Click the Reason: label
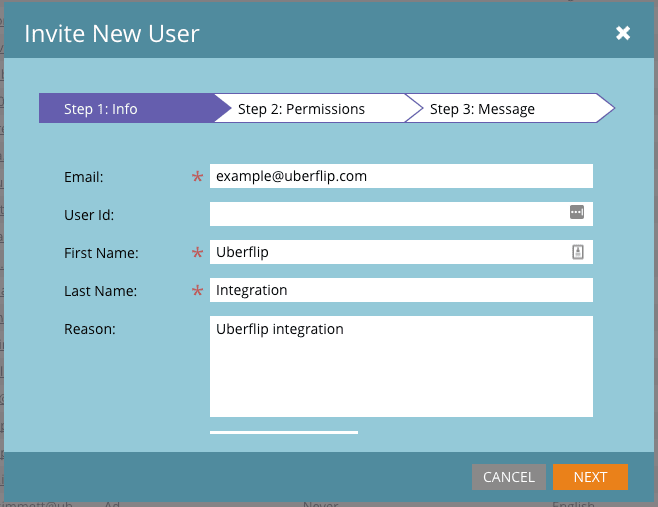Screen dimensions: 658x507 pos(89,329)
